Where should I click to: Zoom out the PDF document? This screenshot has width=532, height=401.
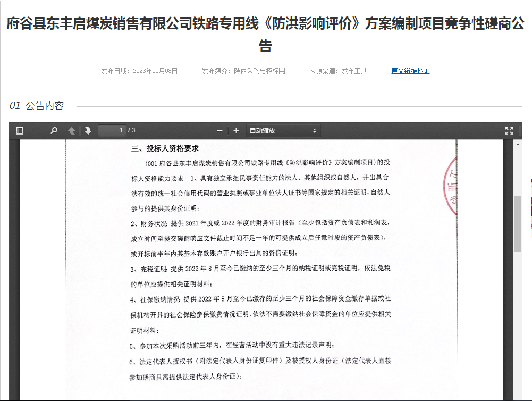[x=219, y=131]
